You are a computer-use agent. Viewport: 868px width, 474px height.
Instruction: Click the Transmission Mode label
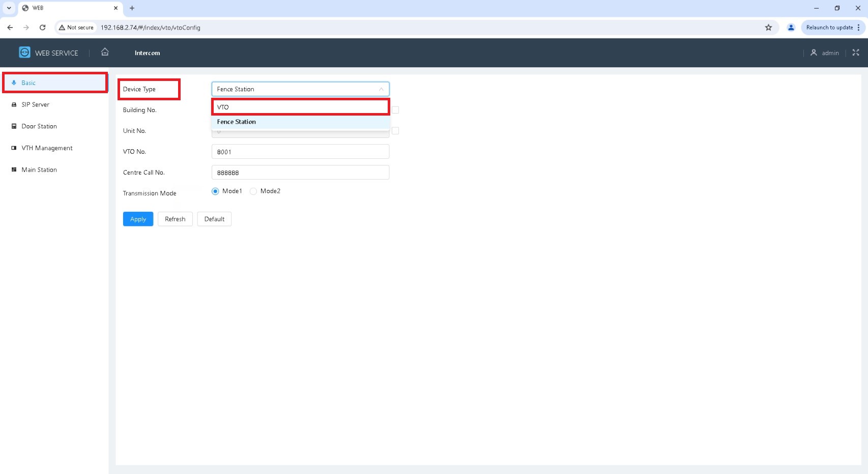(150, 193)
